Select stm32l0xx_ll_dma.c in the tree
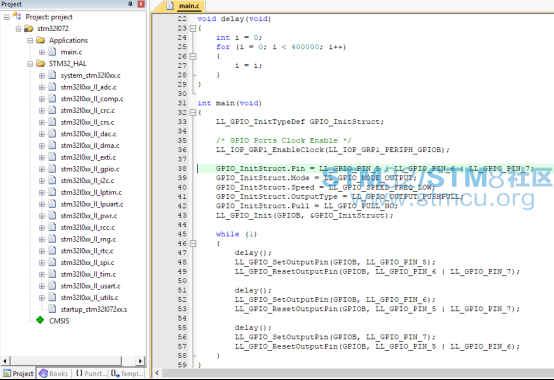Viewport: 554px width, 380px height. [x=90, y=146]
